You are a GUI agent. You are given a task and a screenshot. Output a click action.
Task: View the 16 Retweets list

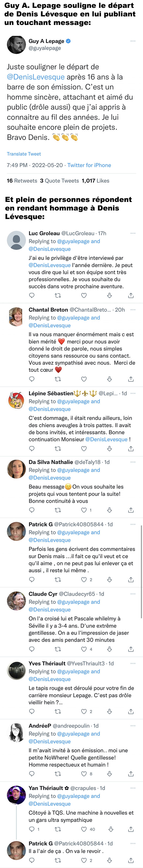[22, 181]
